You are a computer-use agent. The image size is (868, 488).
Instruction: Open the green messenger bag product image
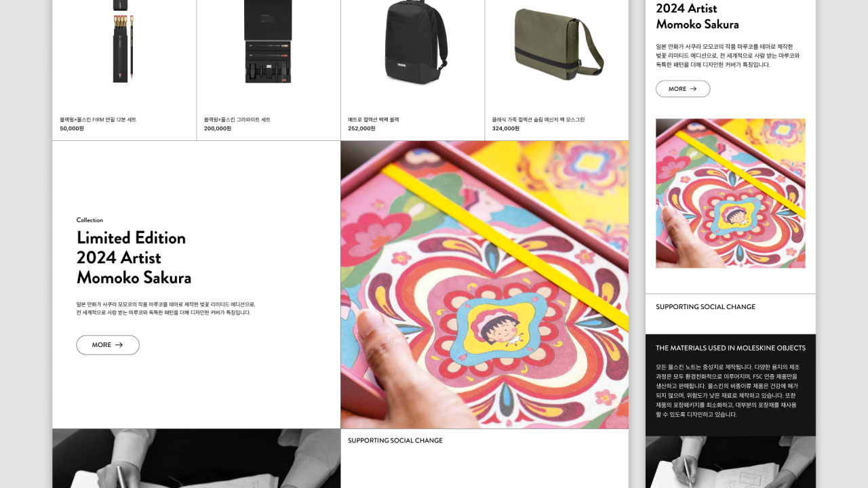(558, 43)
